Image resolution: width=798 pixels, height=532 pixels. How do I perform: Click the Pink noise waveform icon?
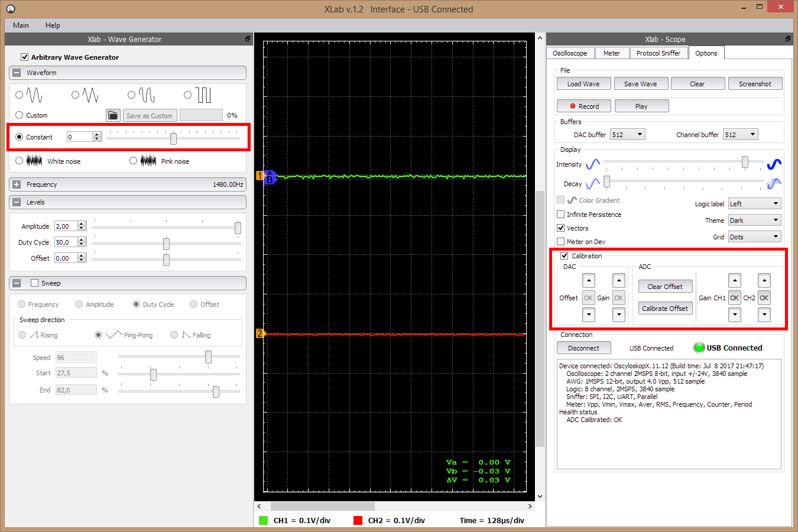click(x=148, y=161)
